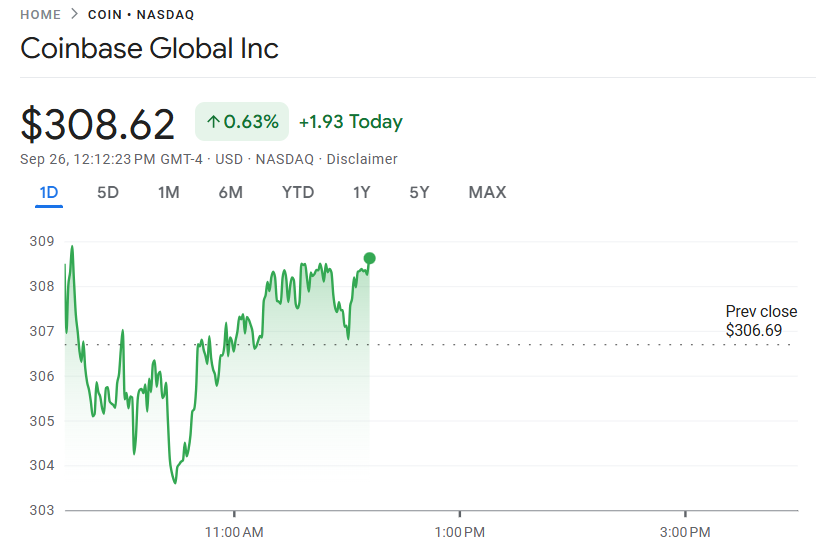Screen dimensions: 816x556
Task: Click the Prev close $306.69 label
Action: click(x=761, y=321)
